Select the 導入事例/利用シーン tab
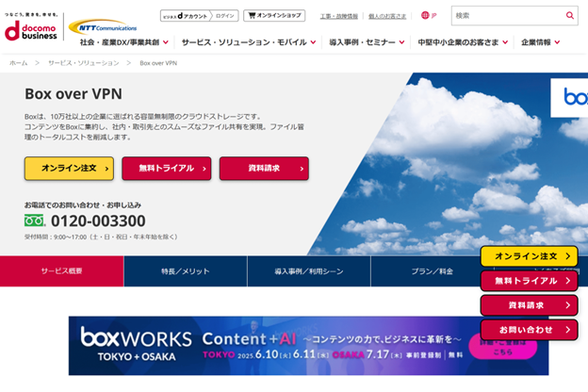This screenshot has width=588, height=392. [x=309, y=270]
